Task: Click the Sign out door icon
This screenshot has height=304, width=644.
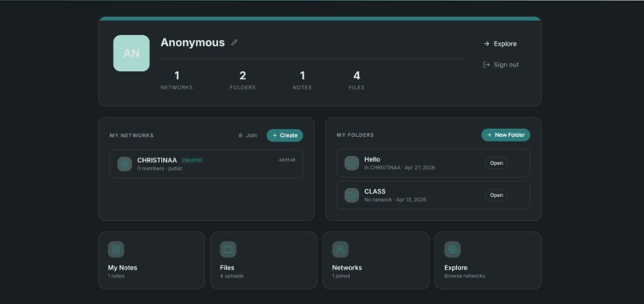Action: (487, 65)
